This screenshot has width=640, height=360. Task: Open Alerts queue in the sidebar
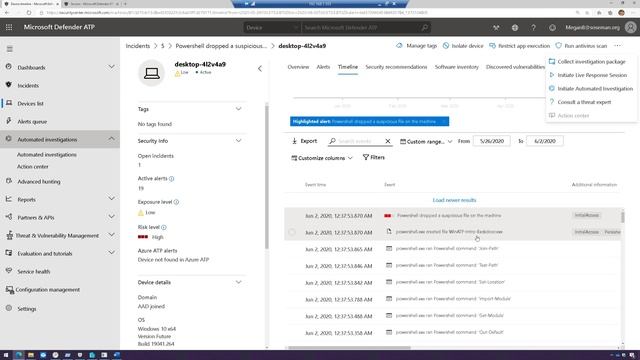coord(32,122)
